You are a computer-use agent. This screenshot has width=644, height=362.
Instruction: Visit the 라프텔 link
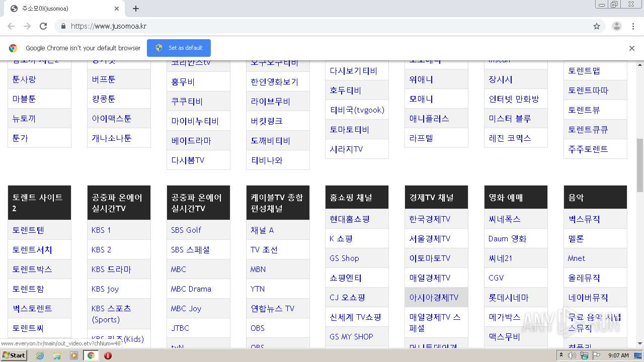(x=421, y=138)
